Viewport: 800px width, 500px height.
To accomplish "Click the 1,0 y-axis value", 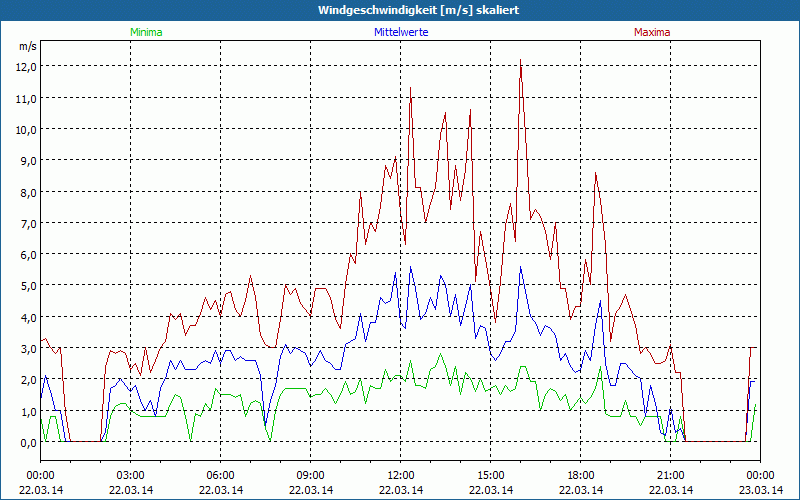I will (29, 411).
